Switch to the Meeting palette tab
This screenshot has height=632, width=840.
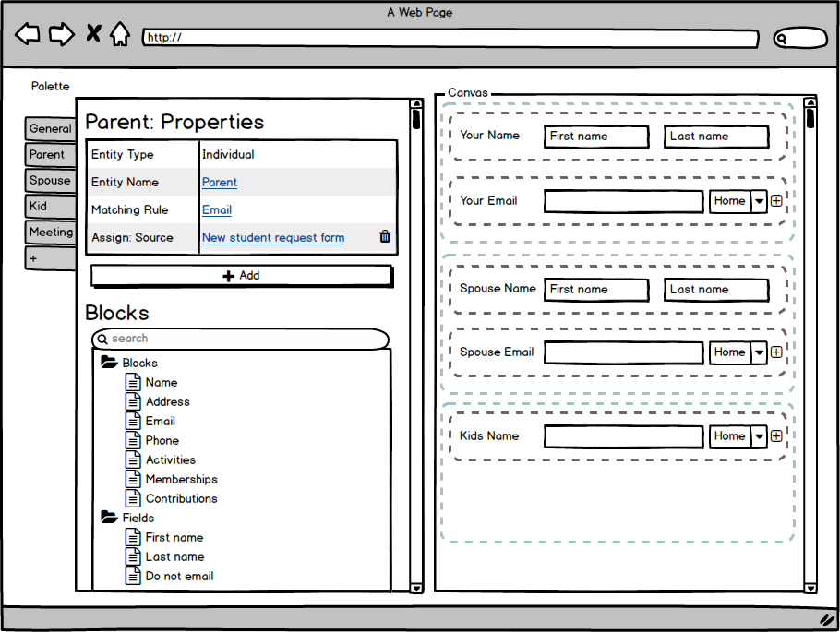pyautogui.click(x=50, y=233)
